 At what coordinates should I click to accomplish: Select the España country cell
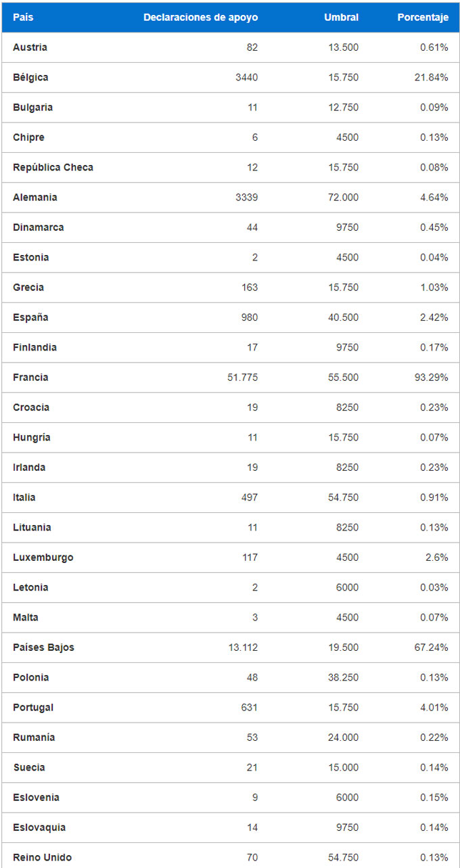click(x=30, y=317)
